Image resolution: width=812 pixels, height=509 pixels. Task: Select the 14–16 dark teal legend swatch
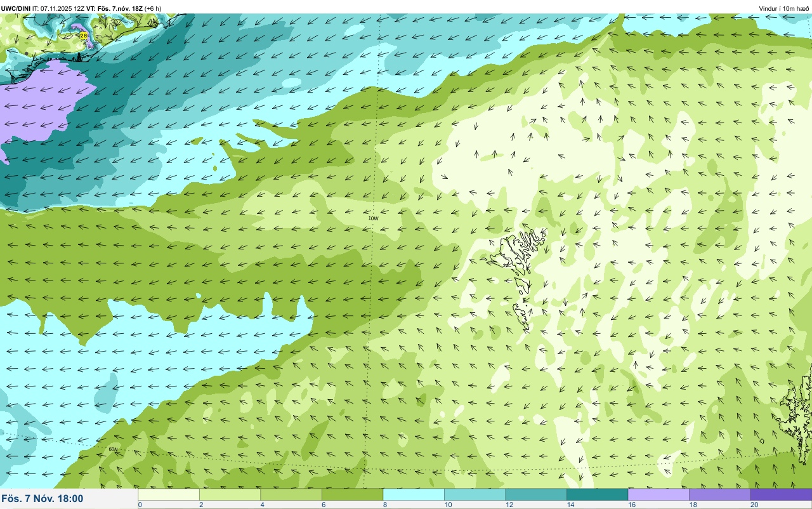(597, 494)
